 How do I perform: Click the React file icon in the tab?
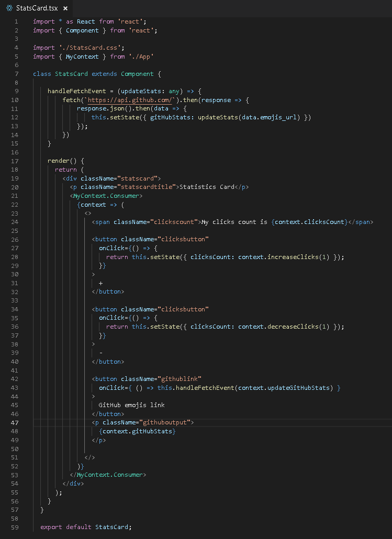[9, 8]
